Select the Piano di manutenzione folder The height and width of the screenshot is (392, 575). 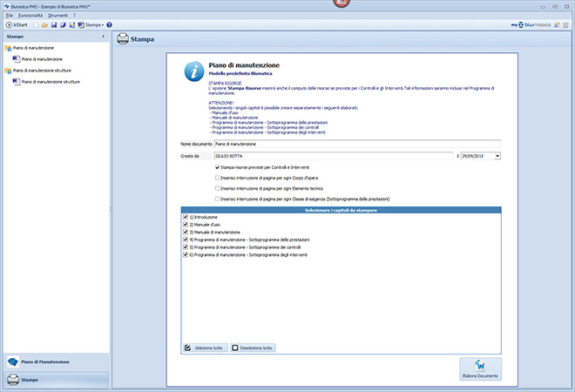click(33, 48)
